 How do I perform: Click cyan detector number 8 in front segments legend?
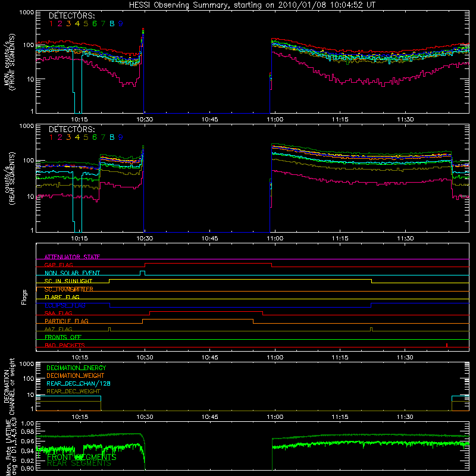[112, 24]
